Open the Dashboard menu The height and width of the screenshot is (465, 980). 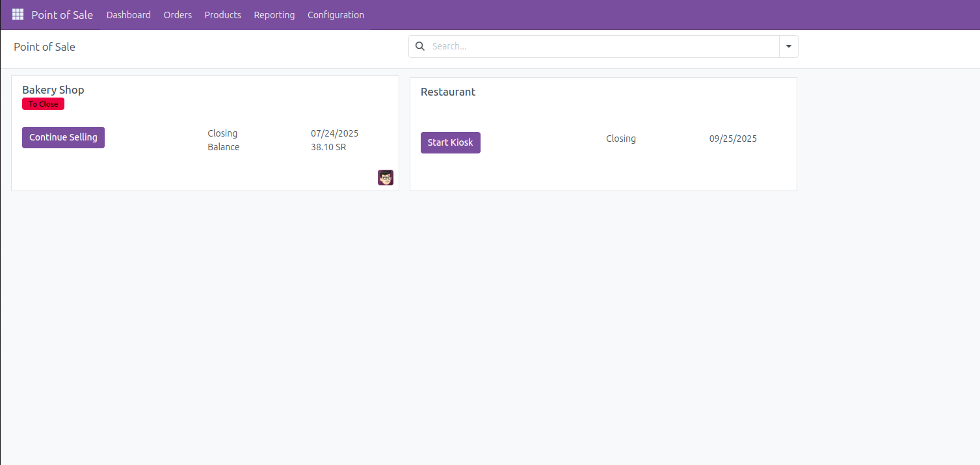click(129, 14)
